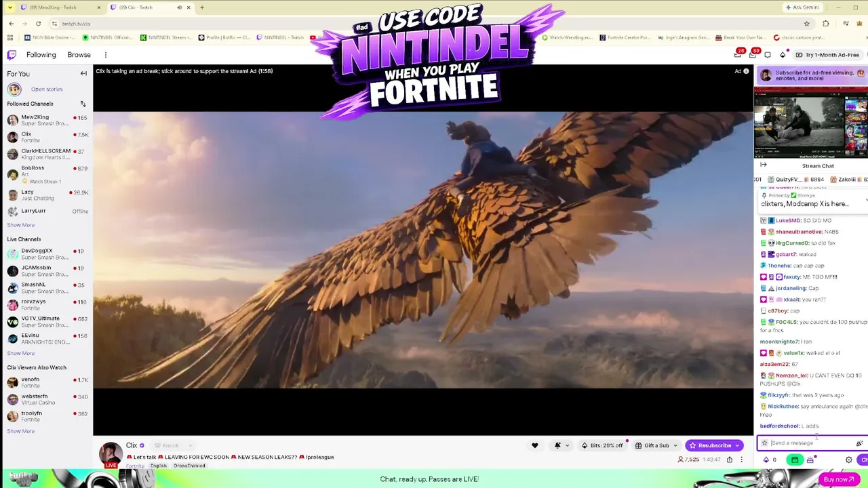
Task: Open the notification bell dropdown
Action: coord(560,445)
